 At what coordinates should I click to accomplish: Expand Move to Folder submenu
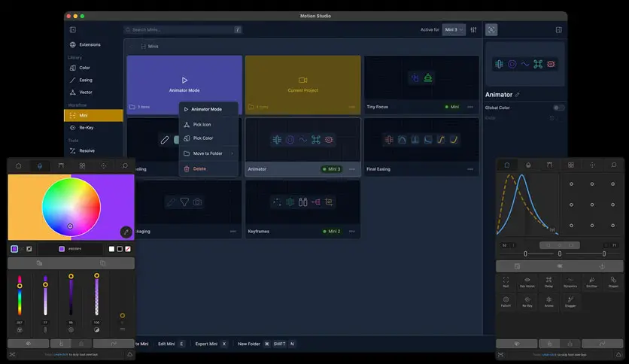point(208,153)
